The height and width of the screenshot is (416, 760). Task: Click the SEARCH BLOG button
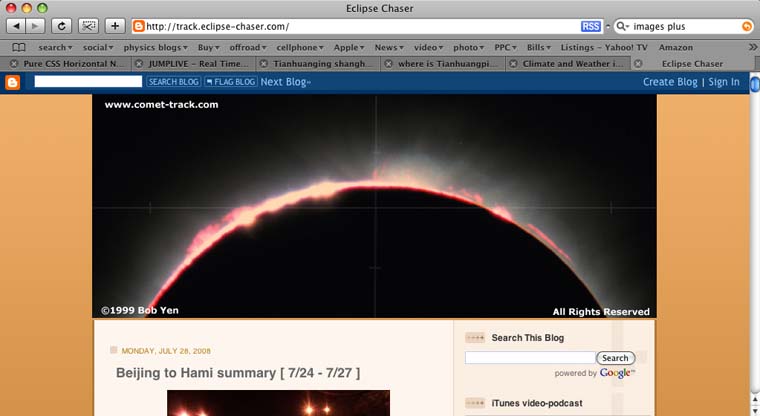coord(174,82)
